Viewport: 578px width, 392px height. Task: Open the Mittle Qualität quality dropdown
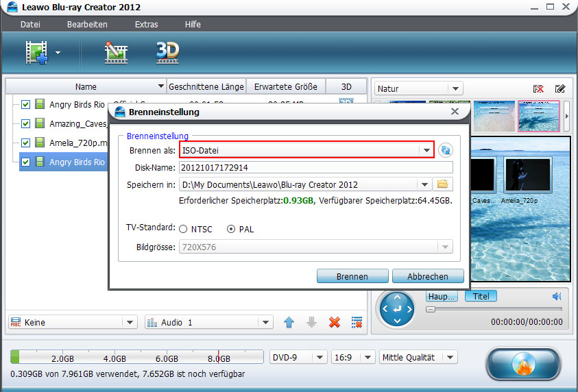coord(418,357)
